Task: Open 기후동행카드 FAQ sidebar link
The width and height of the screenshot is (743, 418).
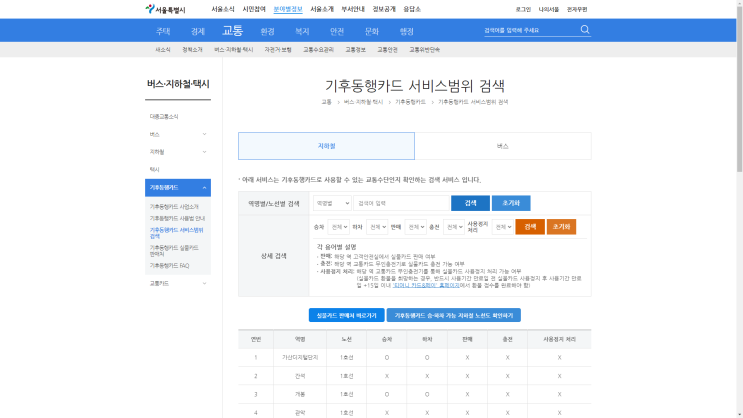Action: click(x=169, y=265)
